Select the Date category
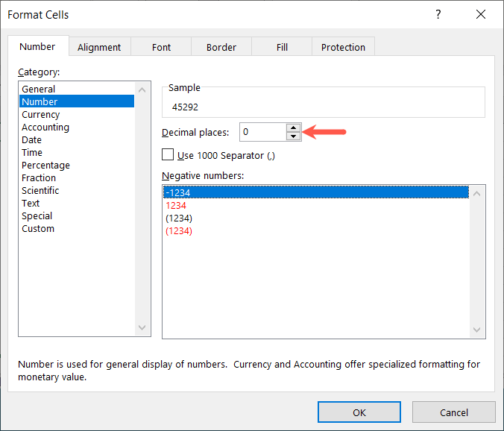Screen dimensions: 504x431 32,140
